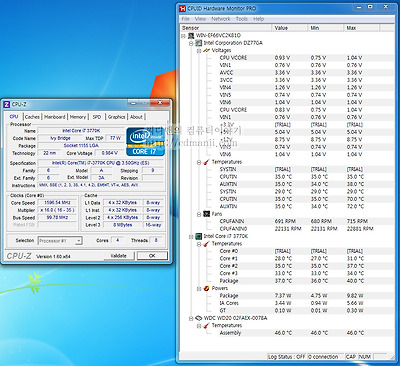Click the Value column header
The width and height of the screenshot is (400, 366).
point(290,28)
